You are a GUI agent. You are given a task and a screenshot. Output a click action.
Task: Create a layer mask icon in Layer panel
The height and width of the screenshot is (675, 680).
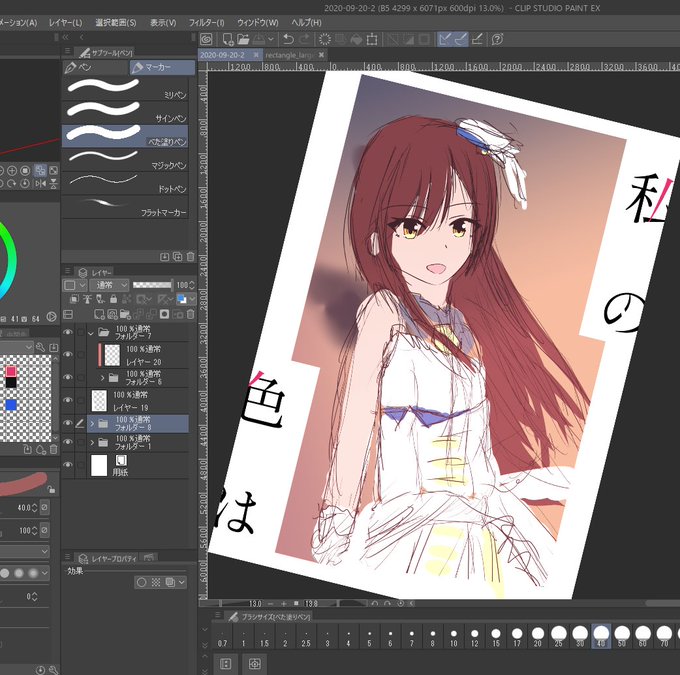tap(164, 314)
